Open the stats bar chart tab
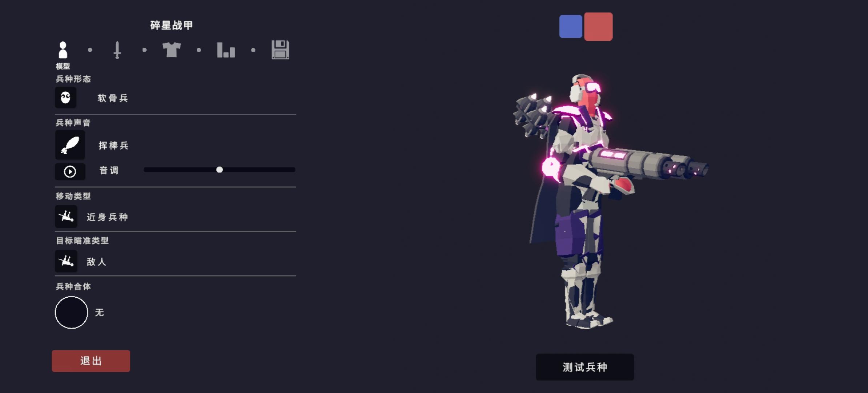The image size is (868, 393). pyautogui.click(x=226, y=50)
